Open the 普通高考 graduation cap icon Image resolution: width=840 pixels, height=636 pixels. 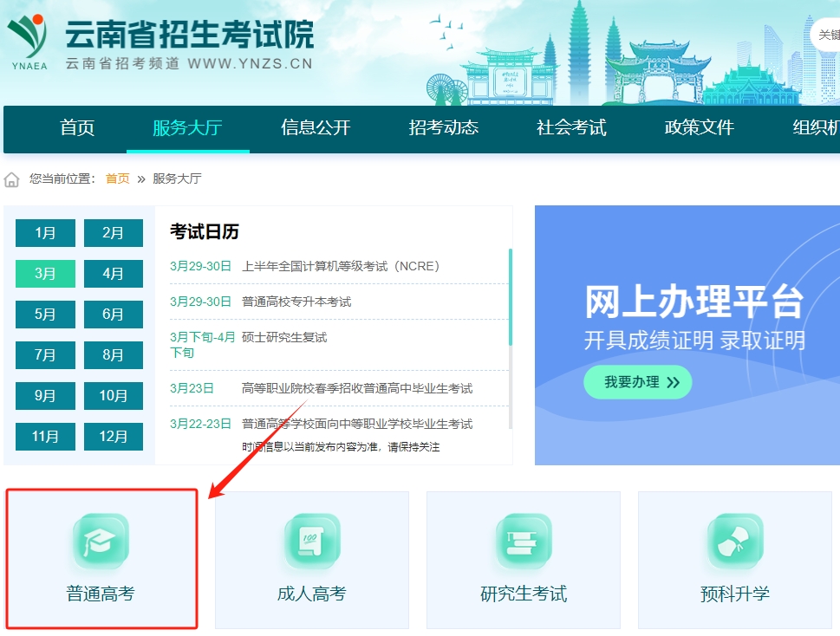point(101,542)
